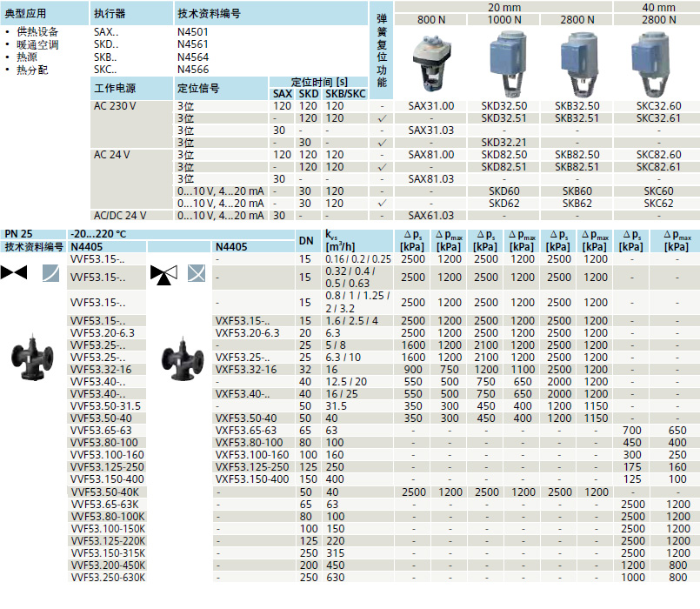Screen dimensions: 700x609
Task: Click the three-way VXF53 valve body photo
Action: [183, 358]
